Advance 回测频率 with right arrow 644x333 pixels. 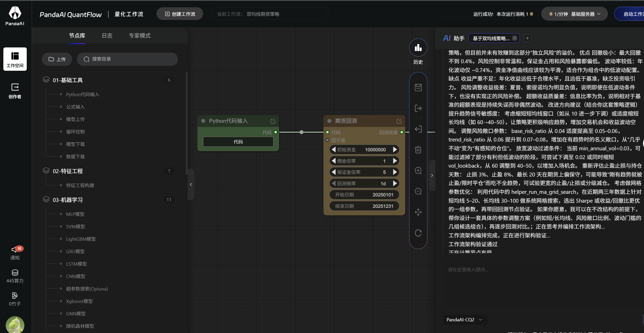pyautogui.click(x=395, y=183)
